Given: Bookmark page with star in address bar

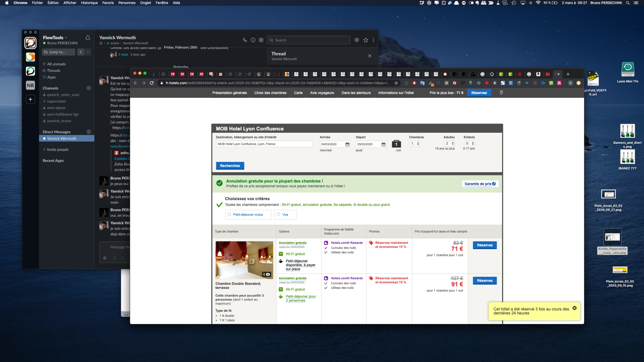Looking at the screenshot, I should [x=396, y=83].
